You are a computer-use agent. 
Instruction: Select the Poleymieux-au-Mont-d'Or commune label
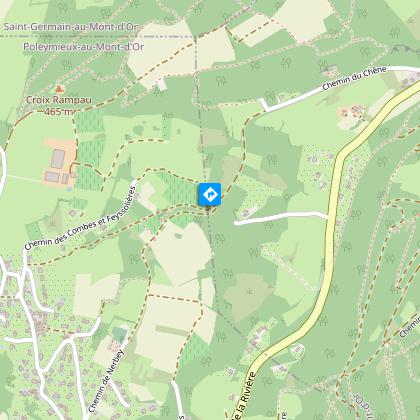pyautogui.click(x=83, y=47)
